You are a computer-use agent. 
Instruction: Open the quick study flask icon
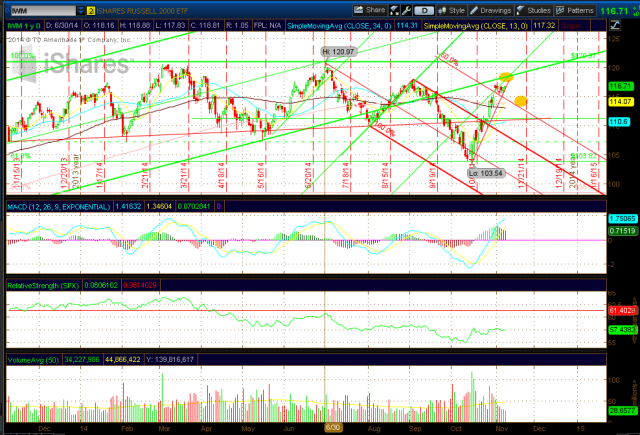click(394, 10)
